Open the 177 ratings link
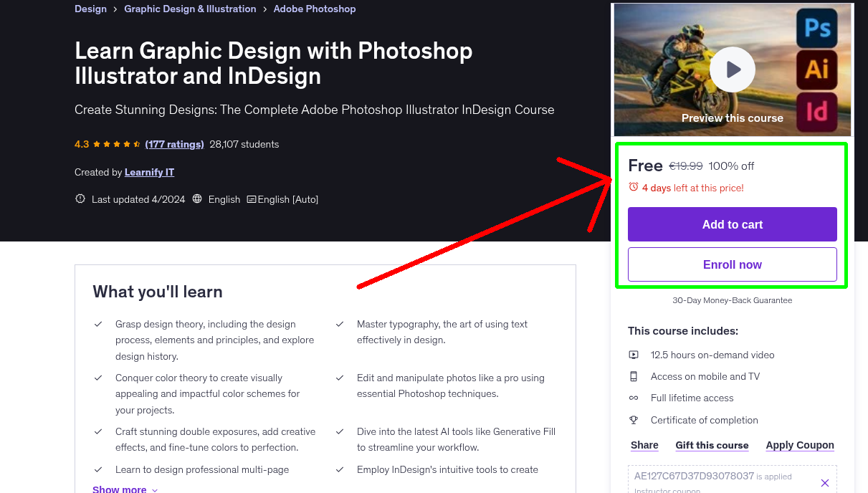Image resolution: width=868 pixels, height=493 pixels. (x=174, y=144)
